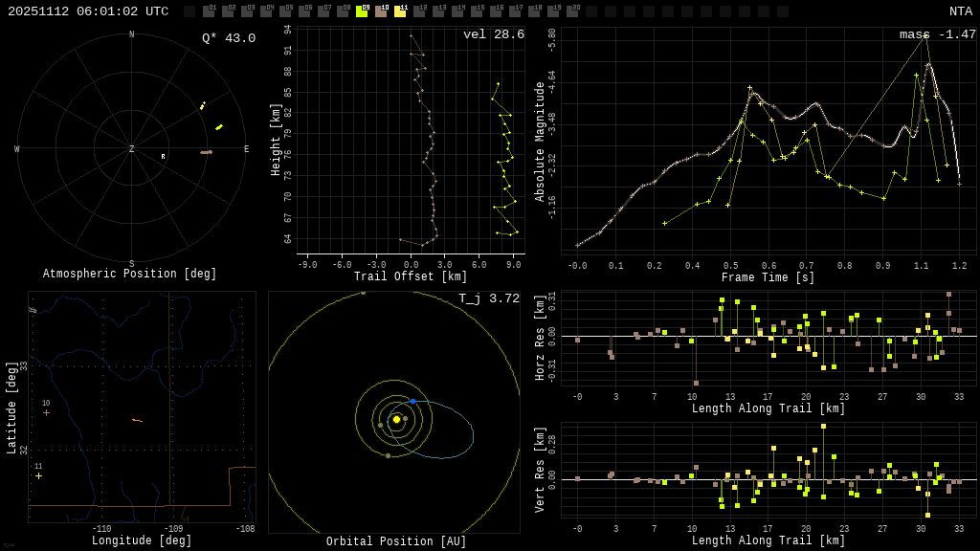Screen dimensions: 980x551
Task: Click the UTC timestamp in the top left
Action: pos(88,11)
